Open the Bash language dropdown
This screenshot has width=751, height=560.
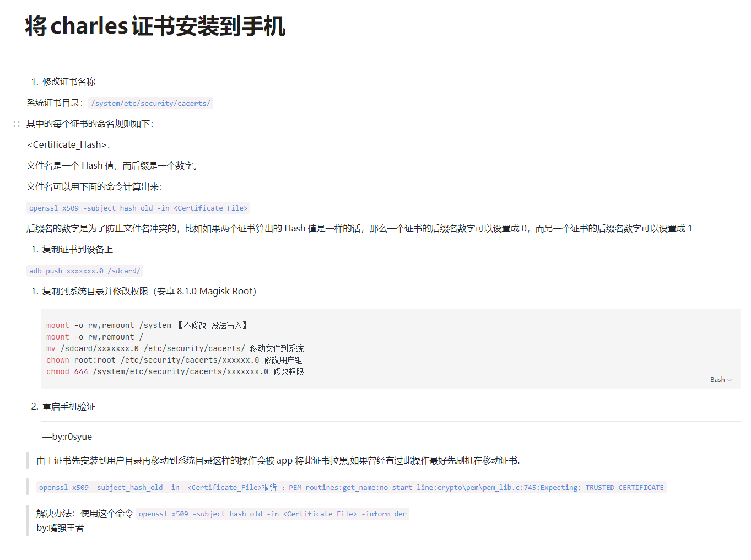pyautogui.click(x=721, y=380)
